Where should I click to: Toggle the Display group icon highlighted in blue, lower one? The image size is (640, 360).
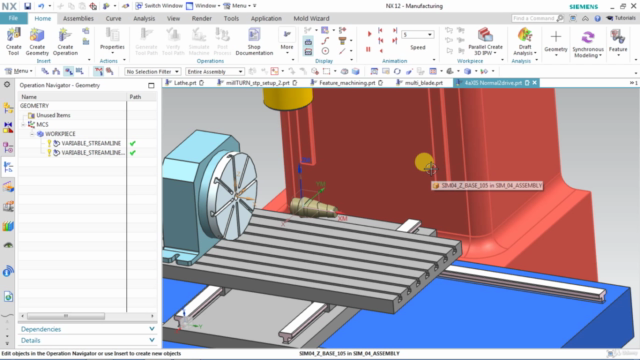pos(308,51)
